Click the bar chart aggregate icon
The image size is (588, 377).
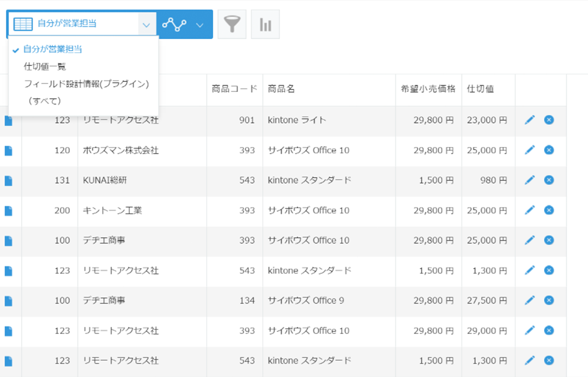[265, 25]
